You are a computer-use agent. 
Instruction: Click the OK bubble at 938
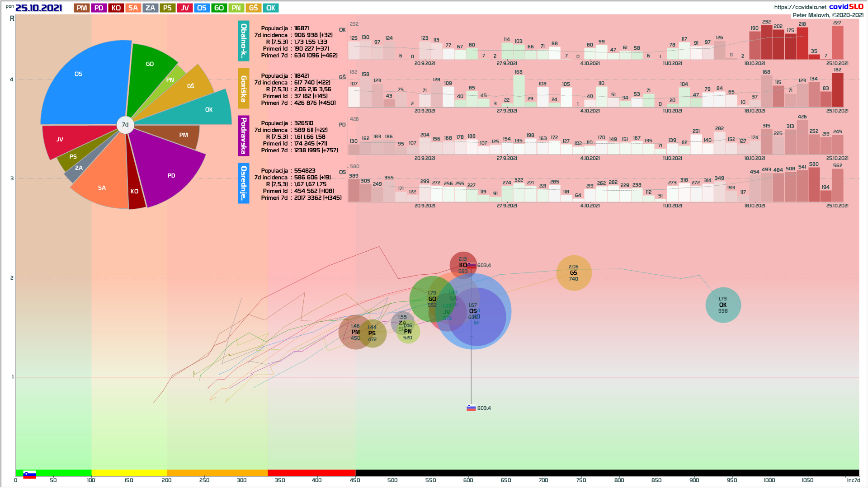(723, 305)
